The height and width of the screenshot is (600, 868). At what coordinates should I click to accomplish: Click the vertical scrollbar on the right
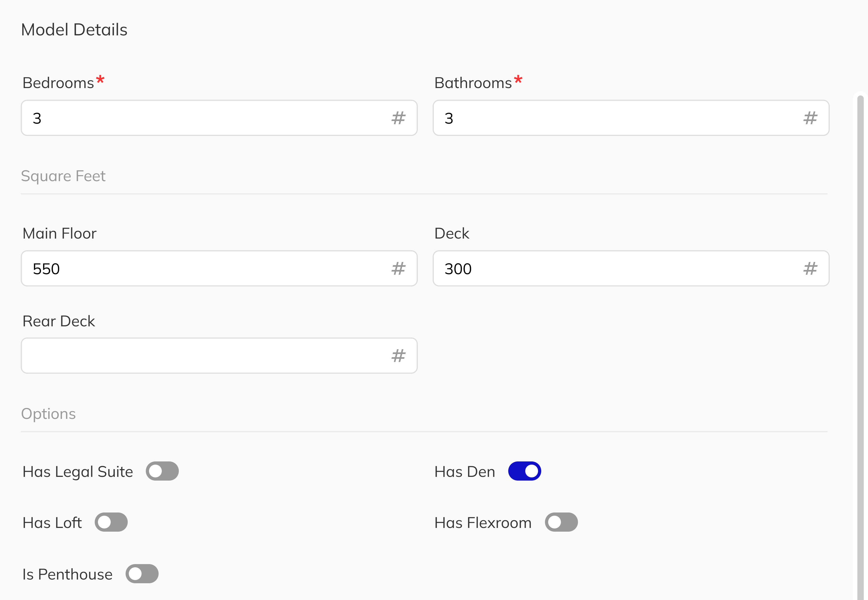860,338
